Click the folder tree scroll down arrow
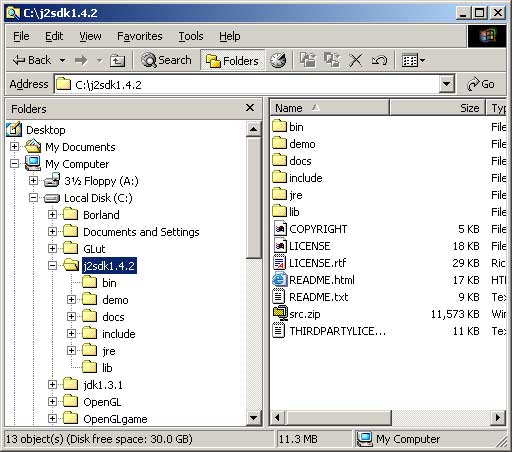Image resolution: width=512 pixels, height=452 pixels. 254,418
